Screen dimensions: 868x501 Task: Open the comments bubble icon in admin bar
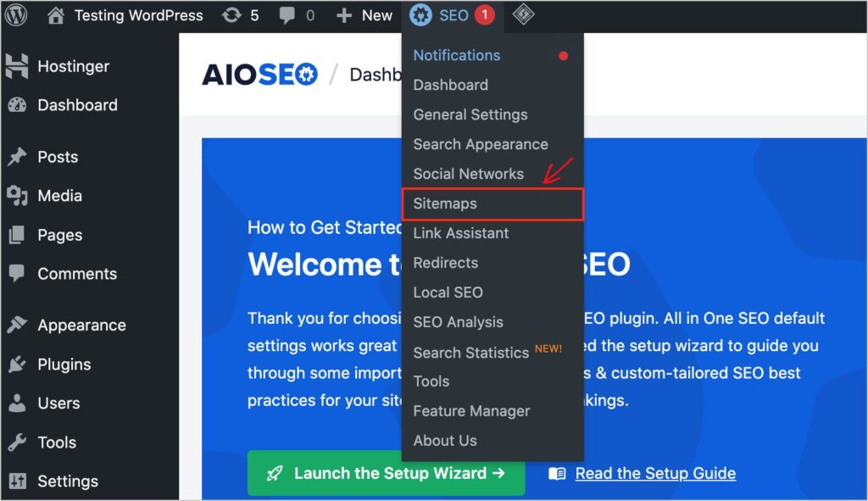tap(287, 15)
